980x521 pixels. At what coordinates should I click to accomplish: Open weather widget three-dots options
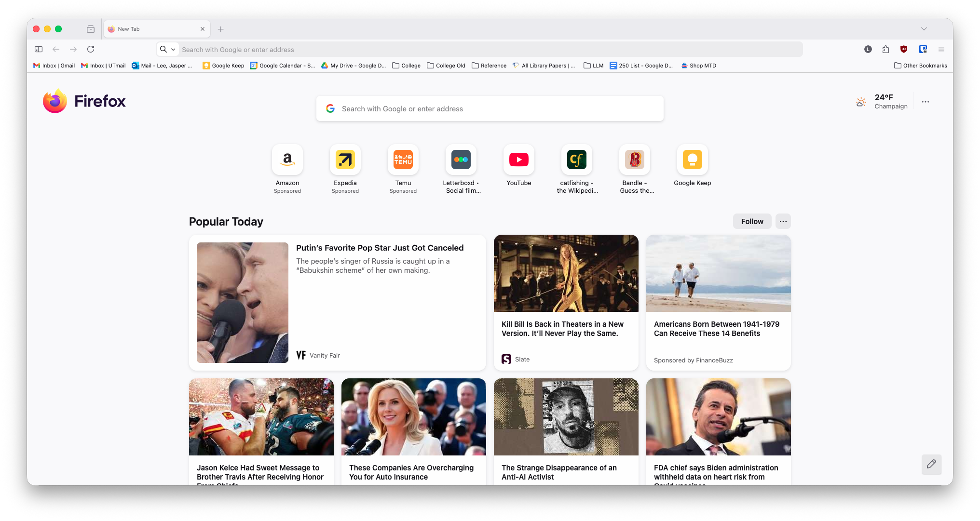925,102
